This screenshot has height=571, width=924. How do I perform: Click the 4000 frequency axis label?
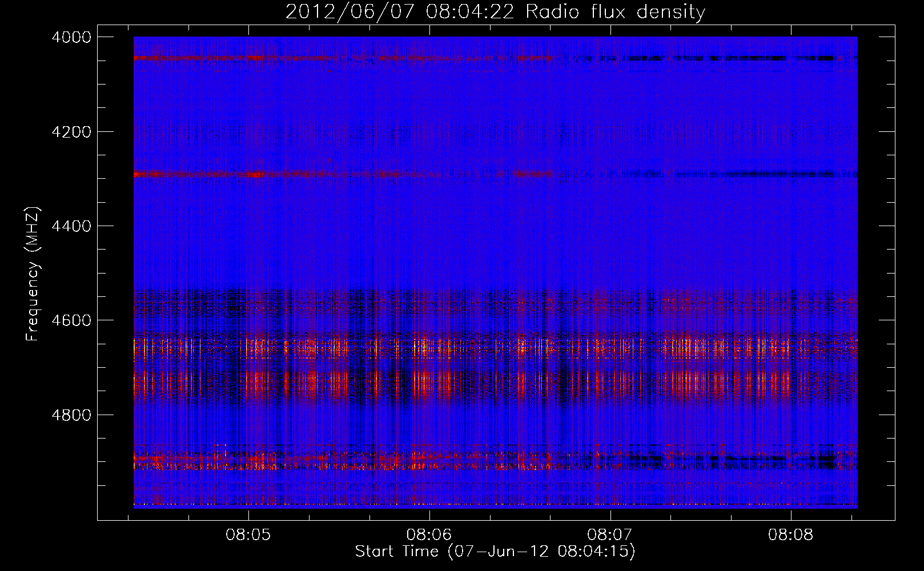(x=71, y=37)
